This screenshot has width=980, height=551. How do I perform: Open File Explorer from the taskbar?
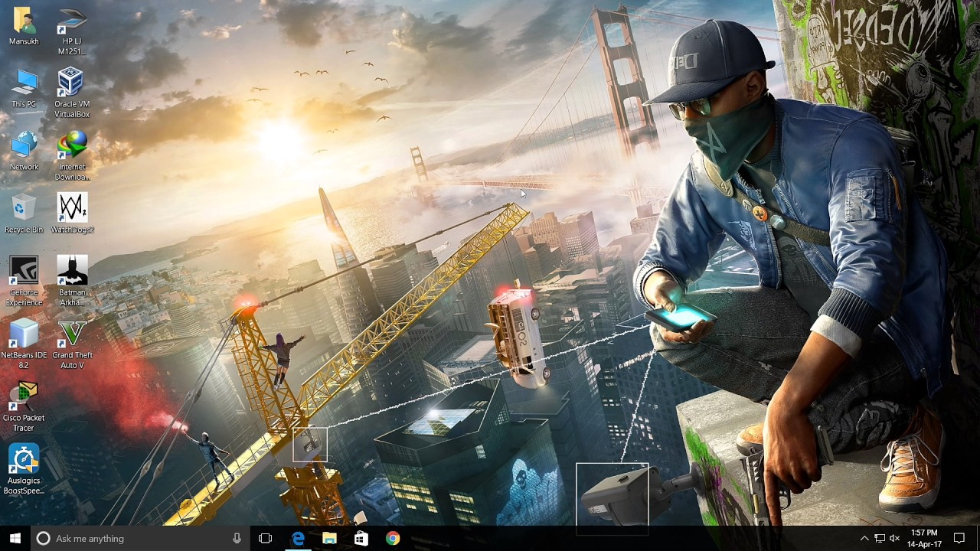(329, 539)
